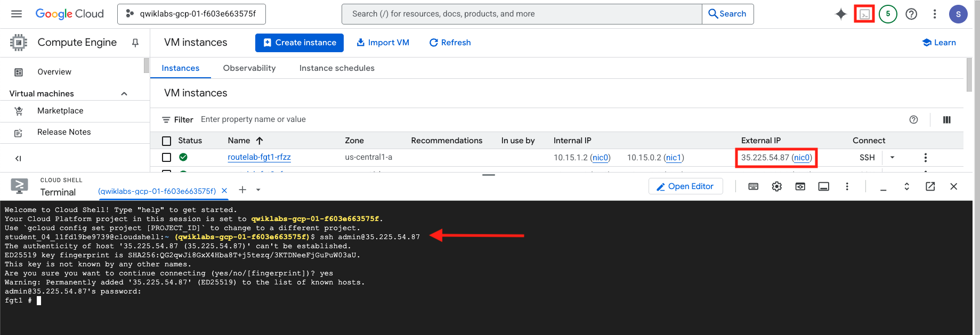
Task: Open terminal tab project dropdown arrow
Action: coord(258,190)
